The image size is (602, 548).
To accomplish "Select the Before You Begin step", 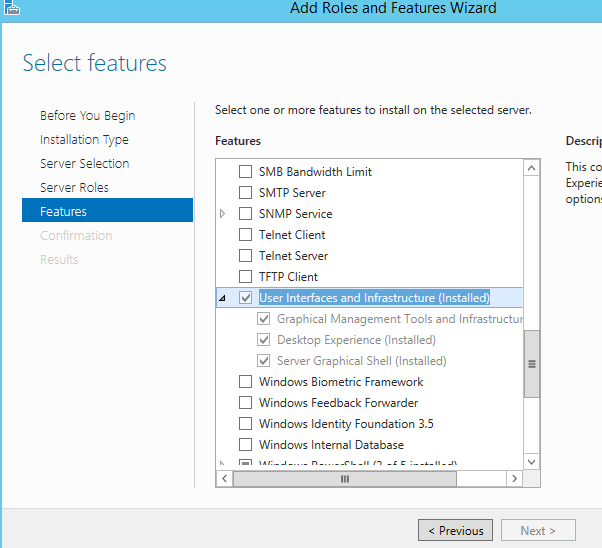I will (88, 116).
